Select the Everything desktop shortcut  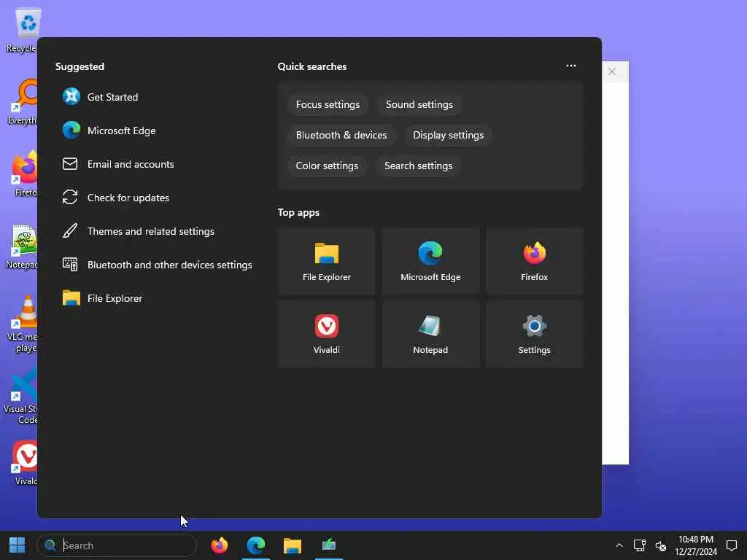22,102
